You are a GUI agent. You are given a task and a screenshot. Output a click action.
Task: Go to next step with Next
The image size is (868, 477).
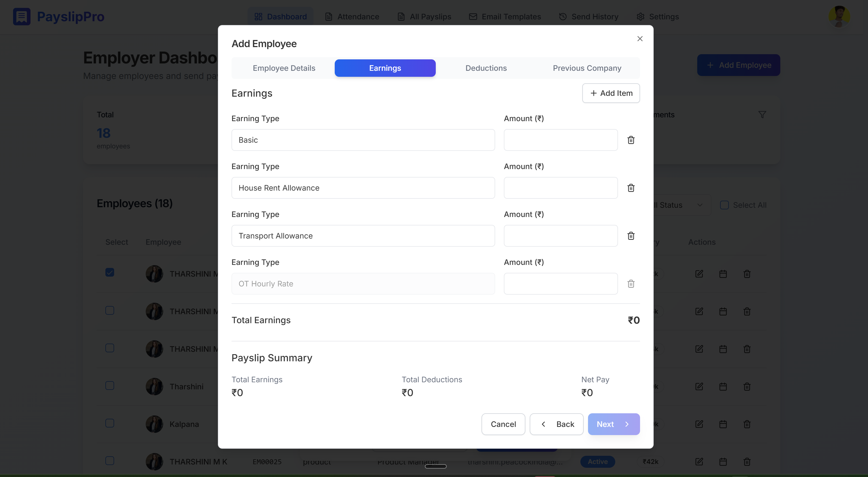613,424
